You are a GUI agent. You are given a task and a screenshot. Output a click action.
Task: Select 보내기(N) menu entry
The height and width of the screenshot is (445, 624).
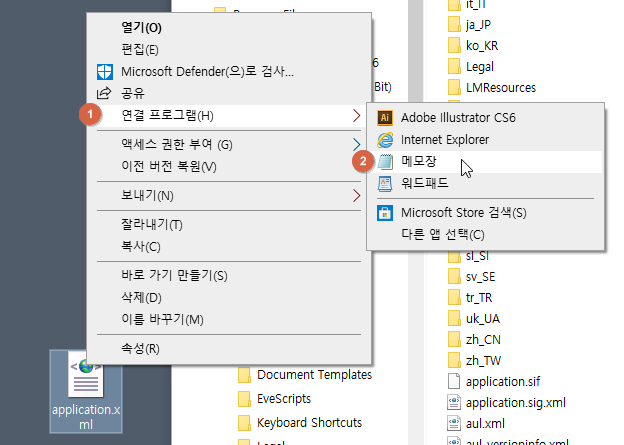tap(229, 195)
